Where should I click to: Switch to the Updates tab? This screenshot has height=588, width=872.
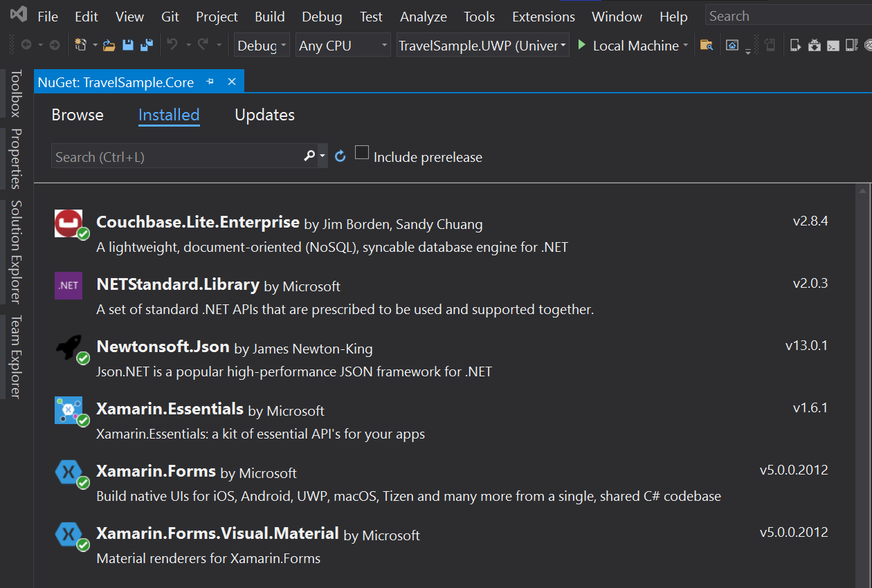click(264, 115)
